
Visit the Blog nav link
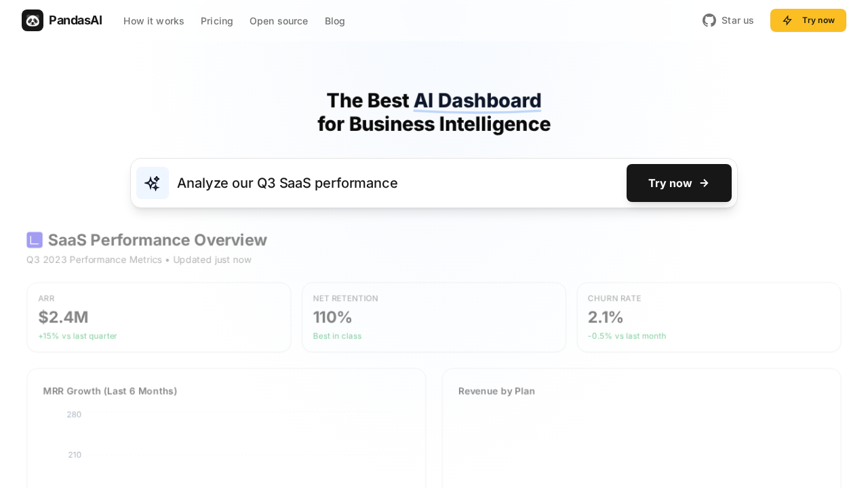point(335,21)
